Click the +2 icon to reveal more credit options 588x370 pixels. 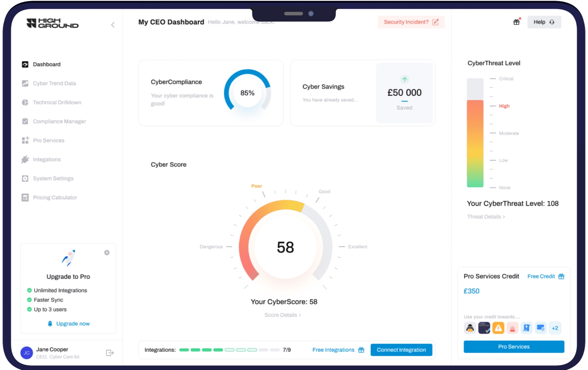click(555, 328)
